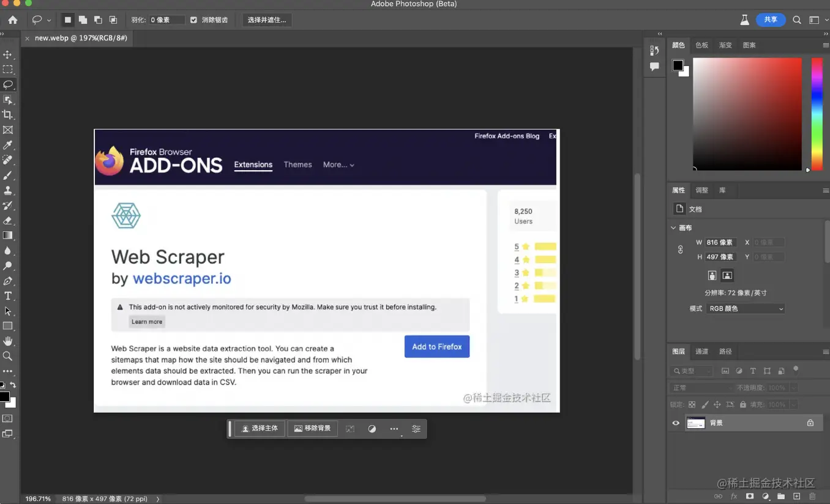
Task: Open the Comments panel icon
Action: 654,67
